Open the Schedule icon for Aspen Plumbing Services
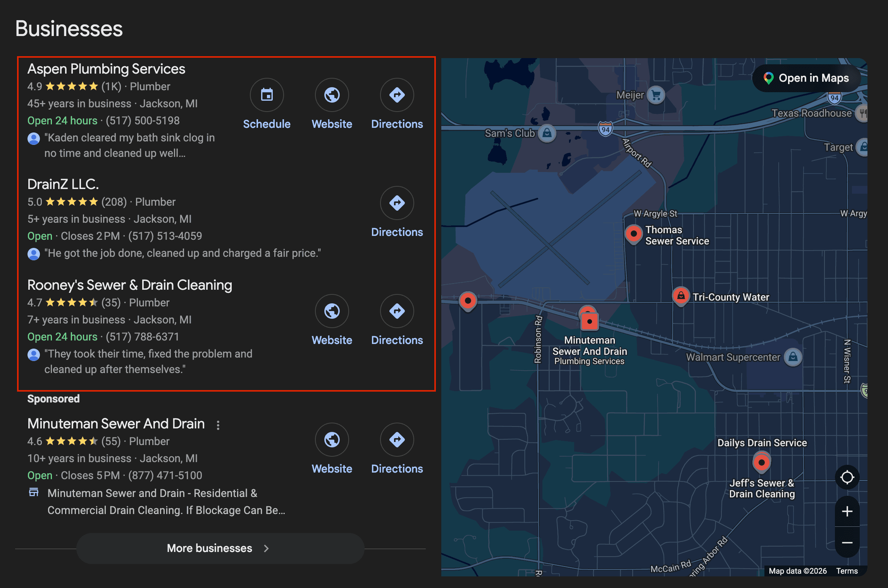888x588 pixels. [267, 95]
